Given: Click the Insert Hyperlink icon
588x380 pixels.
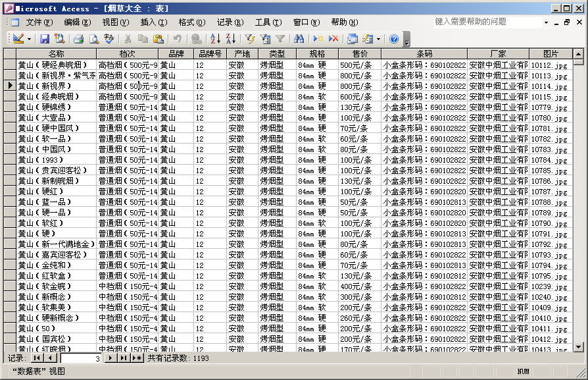Looking at the screenshot, I should (x=196, y=38).
